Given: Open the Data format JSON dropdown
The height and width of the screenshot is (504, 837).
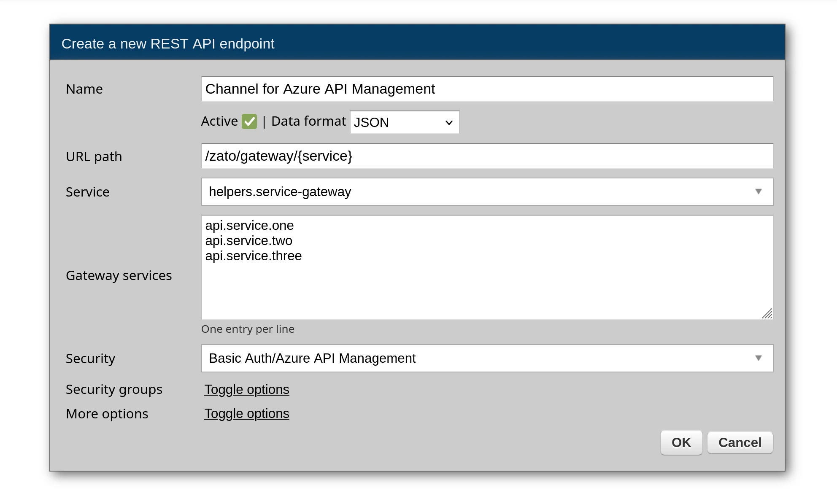Looking at the screenshot, I should (404, 122).
